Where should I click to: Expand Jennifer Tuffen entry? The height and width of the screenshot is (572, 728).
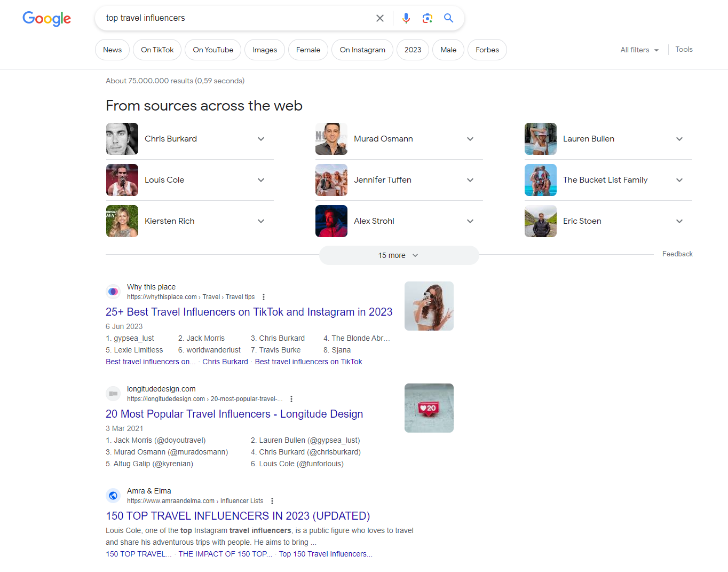[470, 180]
